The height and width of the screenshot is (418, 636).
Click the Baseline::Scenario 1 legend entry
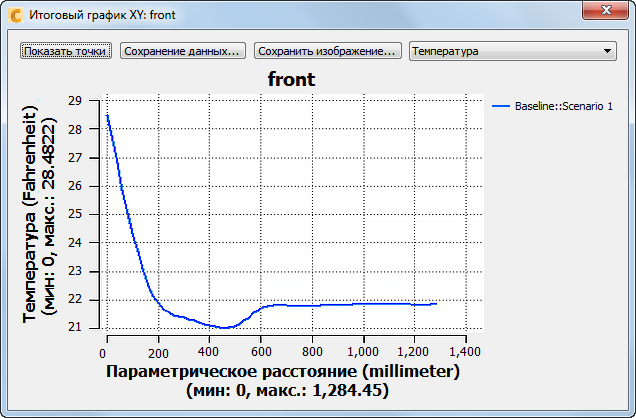click(552, 106)
